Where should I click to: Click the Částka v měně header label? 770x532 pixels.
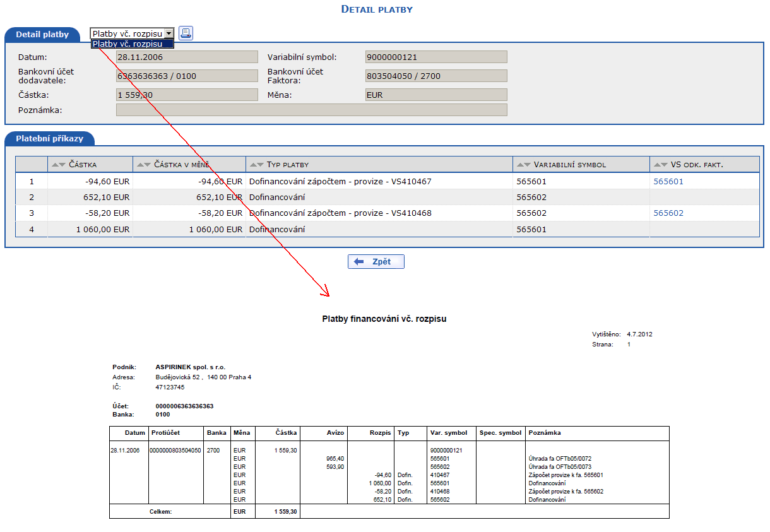(182, 165)
